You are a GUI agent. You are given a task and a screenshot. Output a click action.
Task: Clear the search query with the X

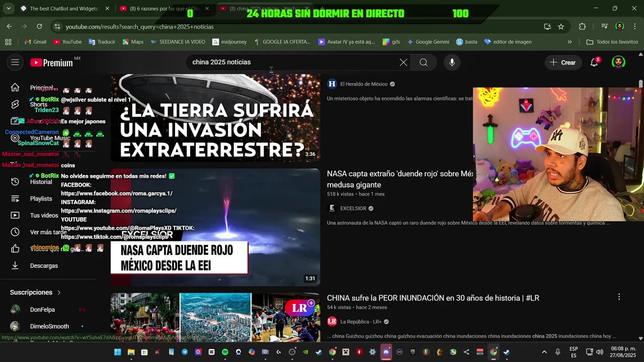pos(404,62)
